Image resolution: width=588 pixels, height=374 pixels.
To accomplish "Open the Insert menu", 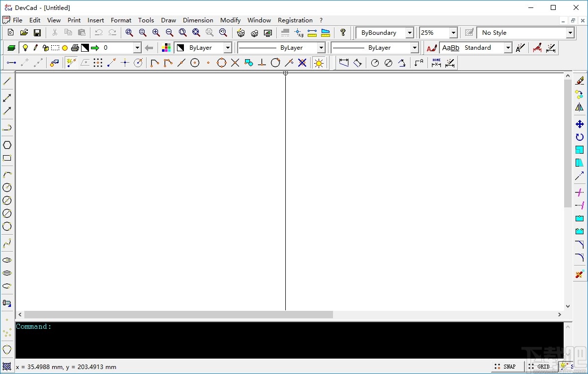I will [x=95, y=20].
